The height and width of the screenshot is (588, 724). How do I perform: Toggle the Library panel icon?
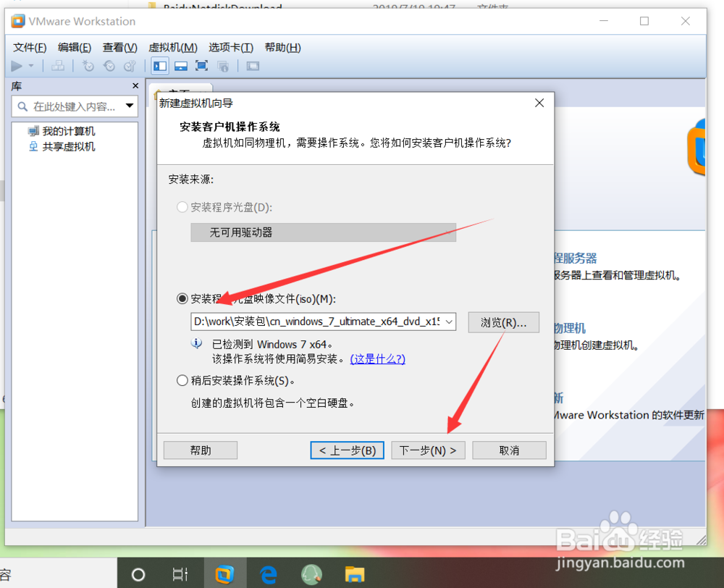[x=160, y=66]
